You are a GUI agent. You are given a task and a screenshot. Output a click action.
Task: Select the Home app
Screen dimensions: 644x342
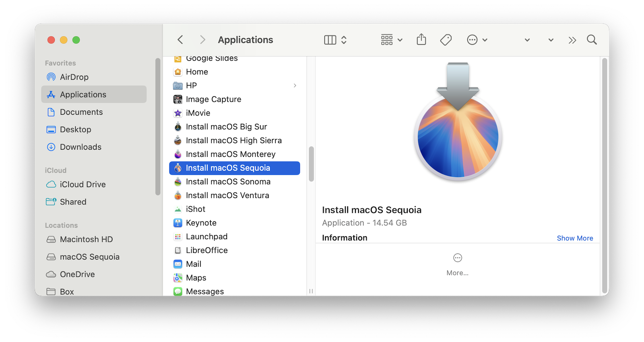click(235, 72)
